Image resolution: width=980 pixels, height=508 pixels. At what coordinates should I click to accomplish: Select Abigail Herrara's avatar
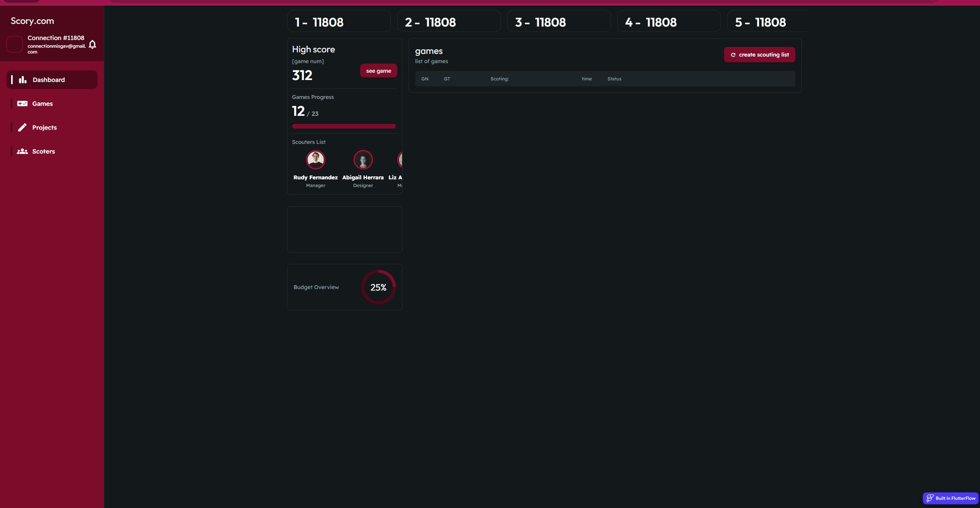pyautogui.click(x=363, y=160)
